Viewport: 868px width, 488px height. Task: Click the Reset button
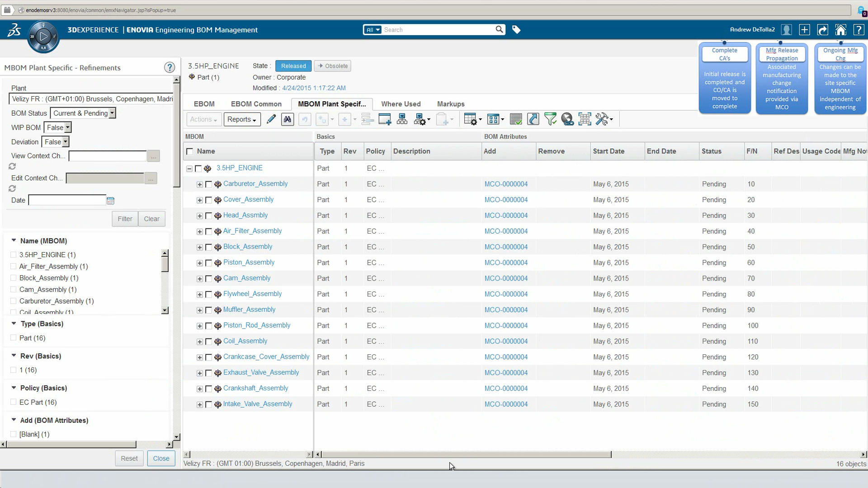(x=129, y=458)
